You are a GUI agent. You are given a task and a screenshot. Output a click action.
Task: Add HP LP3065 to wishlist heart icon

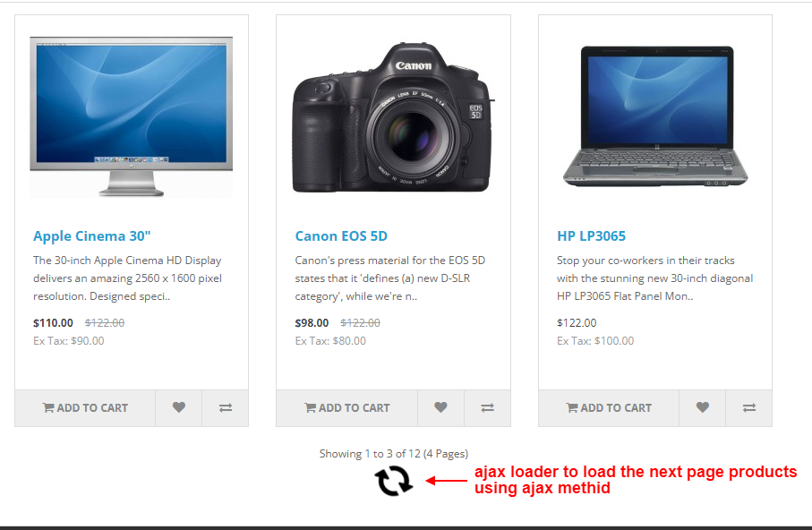(702, 407)
